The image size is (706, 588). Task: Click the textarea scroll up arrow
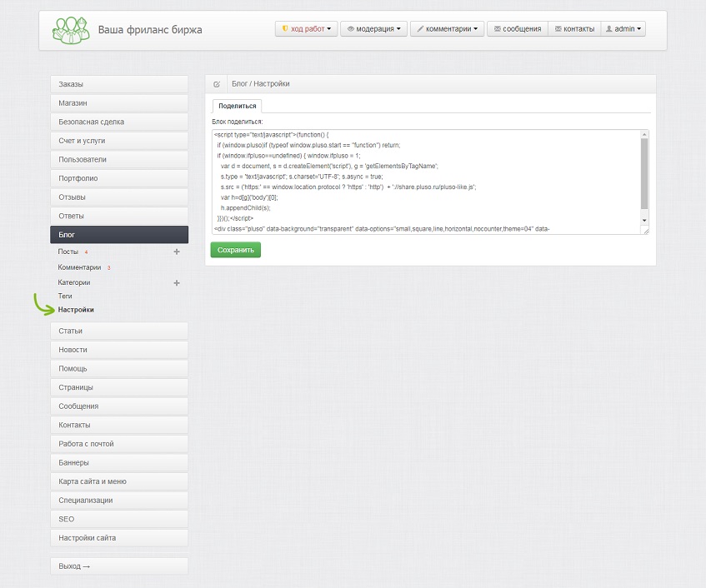click(644, 134)
